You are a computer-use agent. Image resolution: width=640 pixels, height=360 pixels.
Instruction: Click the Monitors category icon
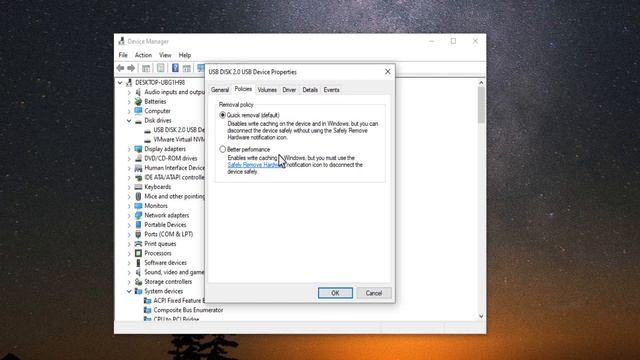click(138, 206)
